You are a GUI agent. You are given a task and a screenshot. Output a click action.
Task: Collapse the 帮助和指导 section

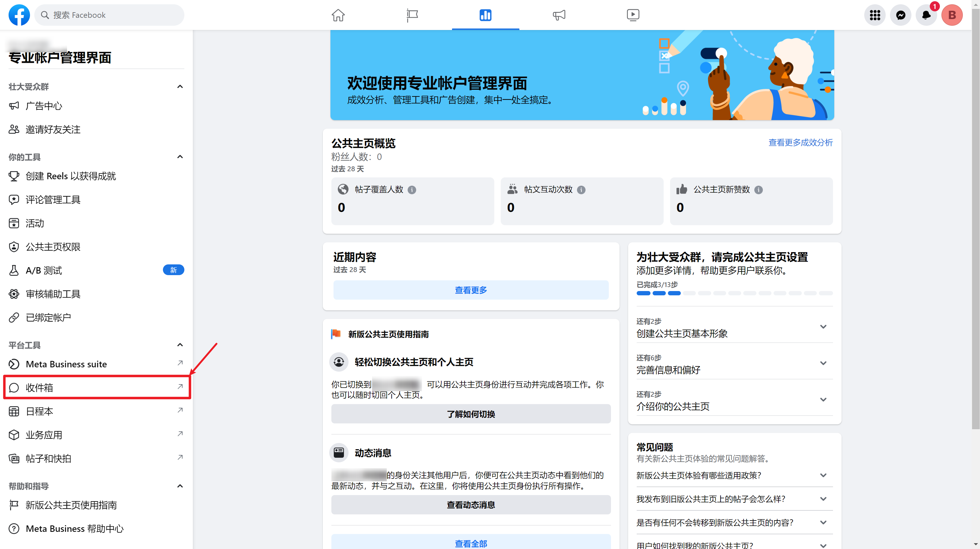[180, 486]
